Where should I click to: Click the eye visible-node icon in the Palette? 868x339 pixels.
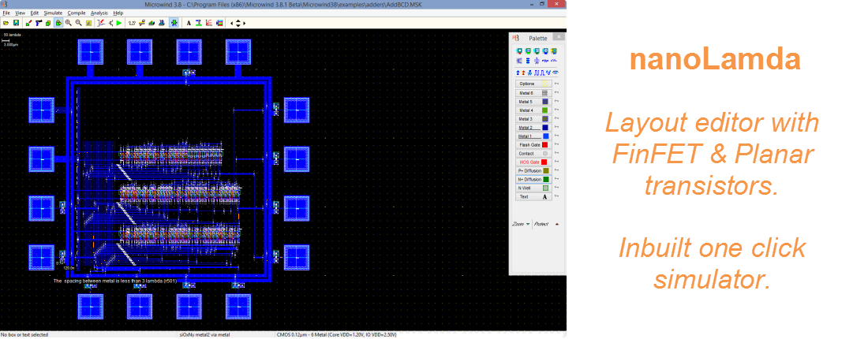(556, 73)
